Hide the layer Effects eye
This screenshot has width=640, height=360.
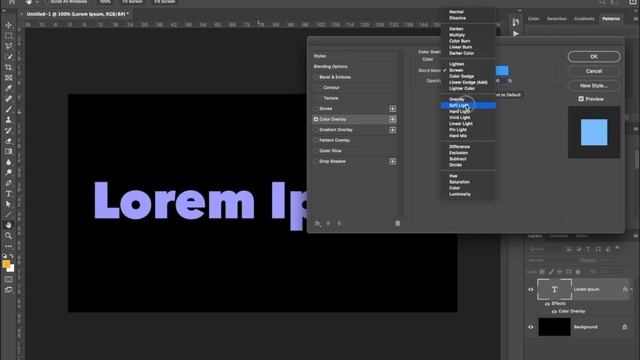(x=547, y=304)
